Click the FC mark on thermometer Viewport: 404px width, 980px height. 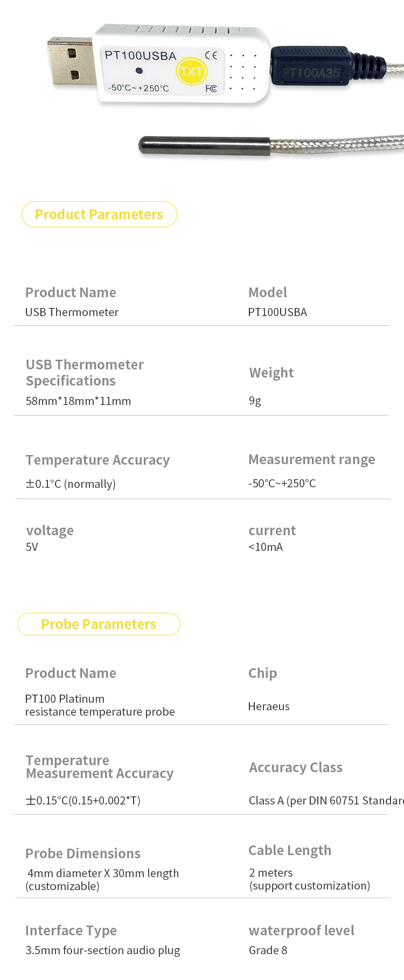[x=211, y=88]
